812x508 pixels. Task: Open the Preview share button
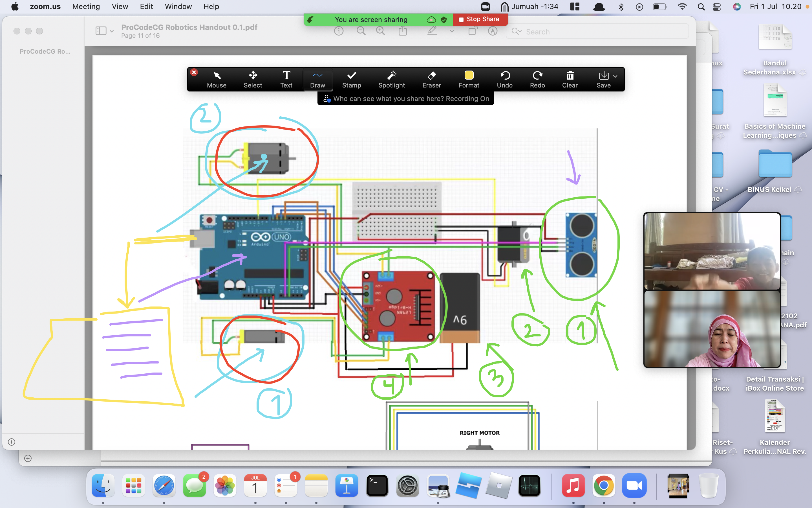click(x=403, y=31)
